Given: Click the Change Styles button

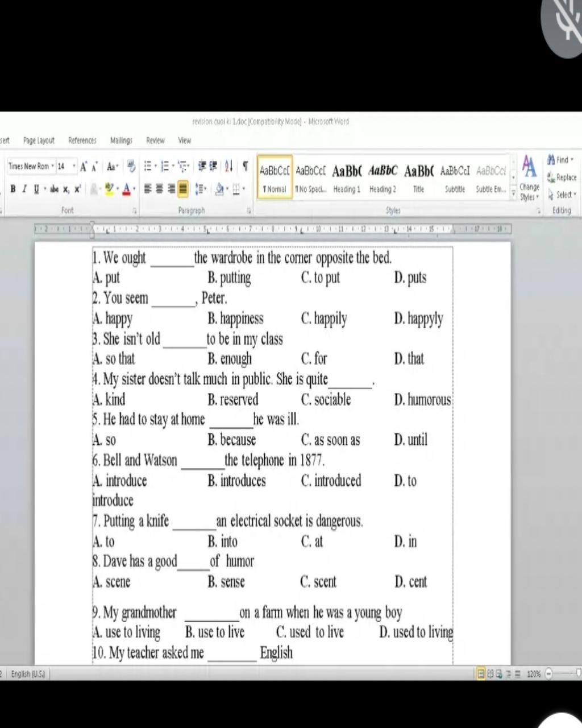Looking at the screenshot, I should coord(529,177).
